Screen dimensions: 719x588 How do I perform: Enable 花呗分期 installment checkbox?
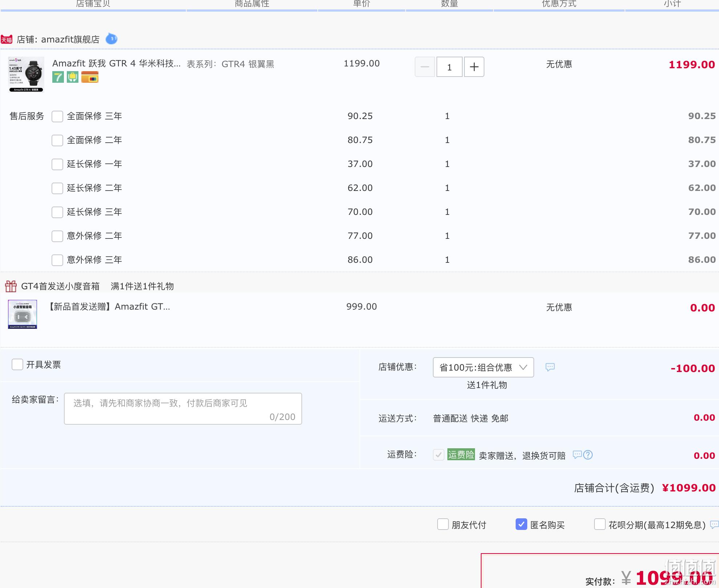click(x=600, y=524)
